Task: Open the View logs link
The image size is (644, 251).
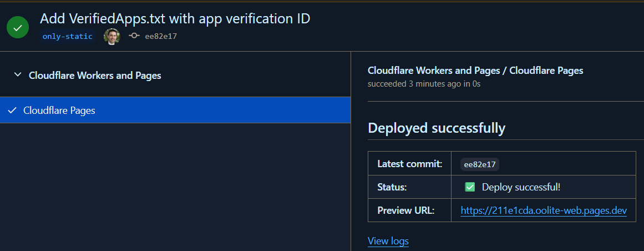Action: [x=388, y=240]
